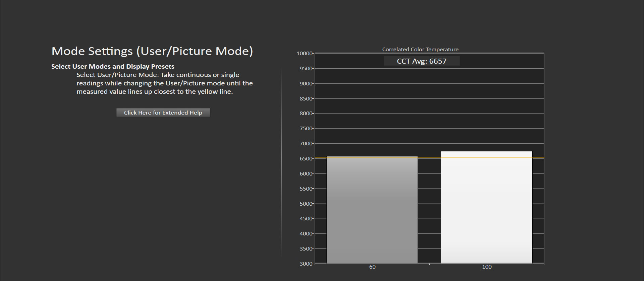Image resolution: width=644 pixels, height=281 pixels.
Task: Click the 'Correlated Color Temperature' chart title
Action: point(420,49)
